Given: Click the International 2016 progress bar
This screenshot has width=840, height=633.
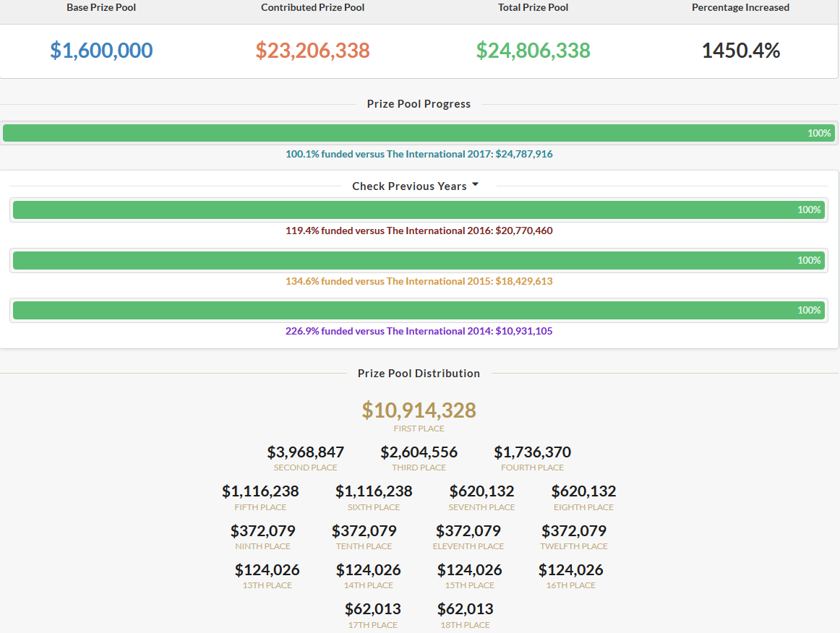Looking at the screenshot, I should pos(419,210).
